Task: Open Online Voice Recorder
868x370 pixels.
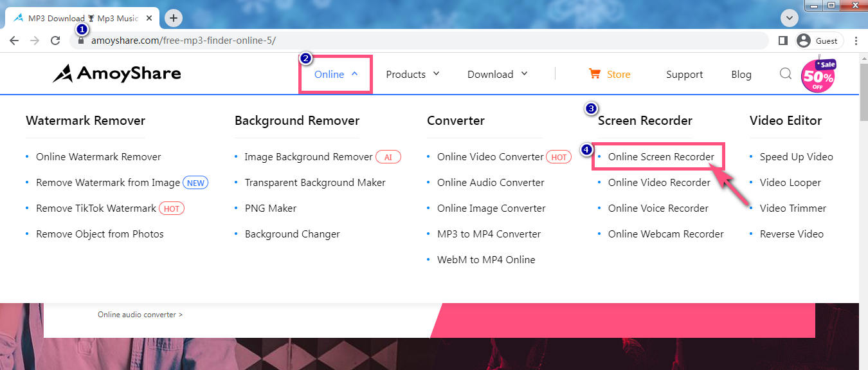Action: [x=658, y=208]
